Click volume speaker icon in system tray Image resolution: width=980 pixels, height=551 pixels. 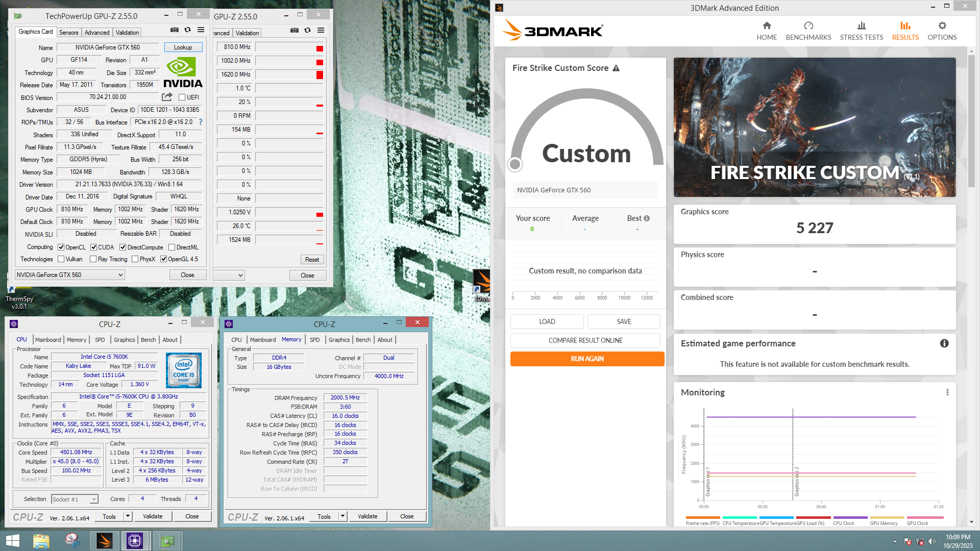coord(932,541)
